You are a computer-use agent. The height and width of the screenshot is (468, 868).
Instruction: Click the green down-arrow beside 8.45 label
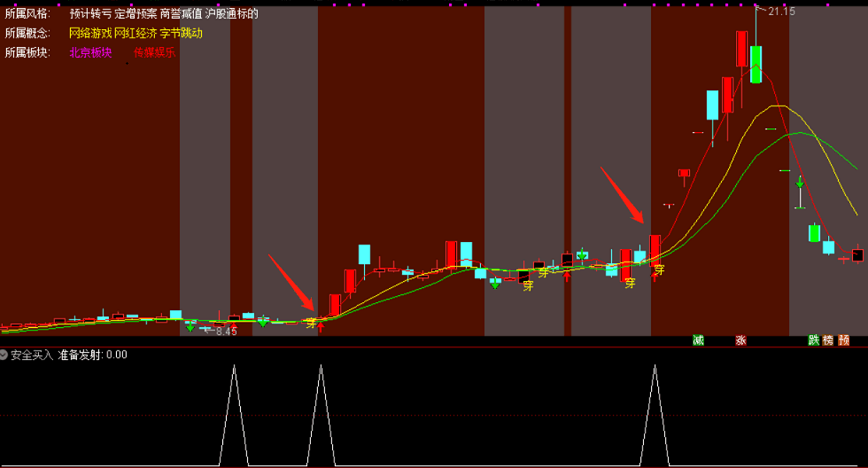coord(190,327)
